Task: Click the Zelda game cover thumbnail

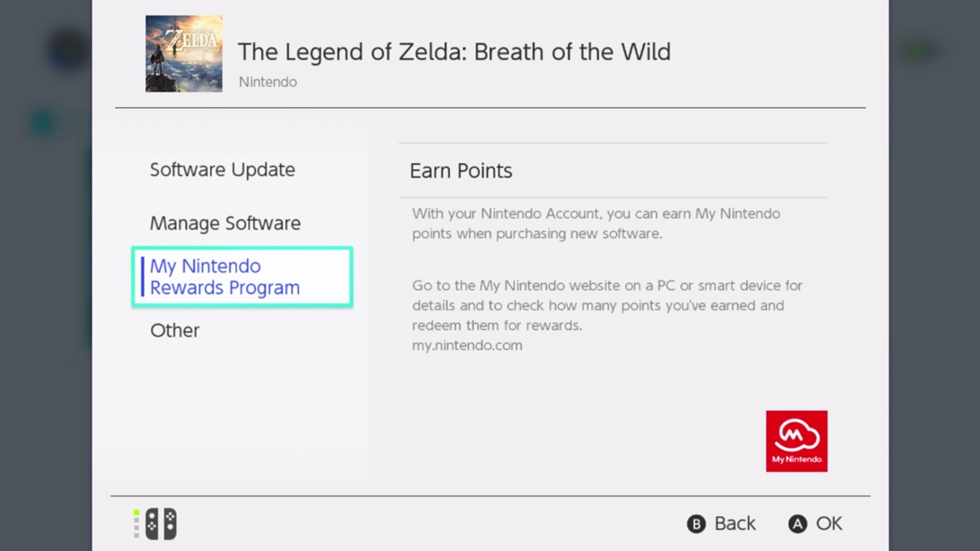Action: 184,54
